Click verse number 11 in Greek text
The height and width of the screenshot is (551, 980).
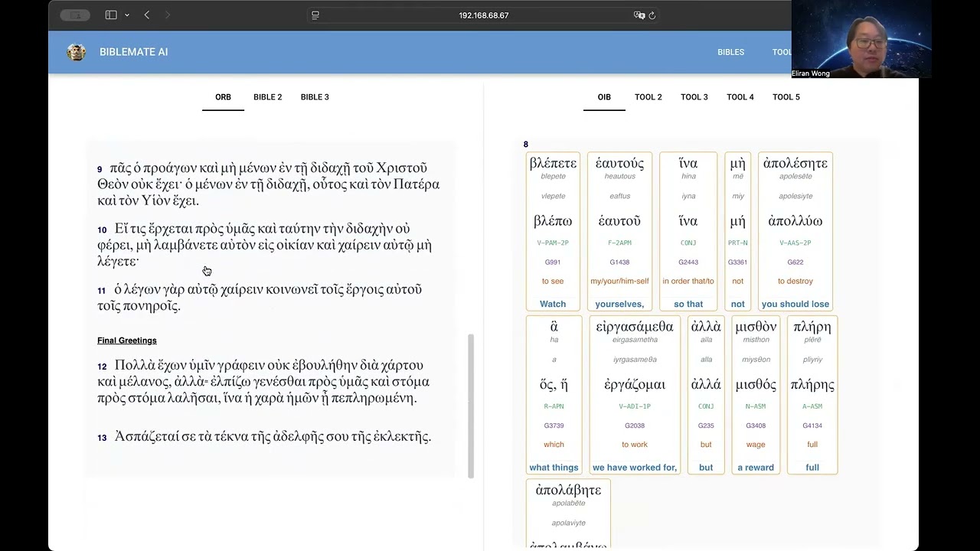(102, 291)
